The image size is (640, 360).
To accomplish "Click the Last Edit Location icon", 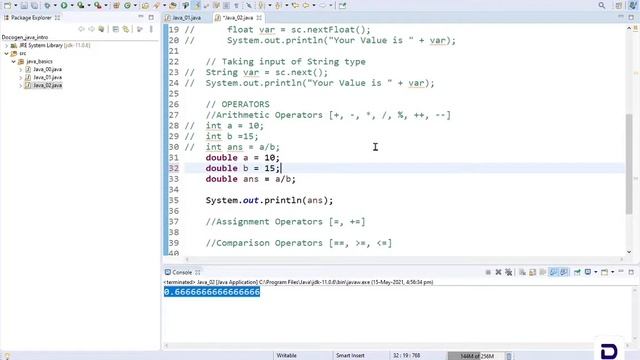I will (296, 6).
